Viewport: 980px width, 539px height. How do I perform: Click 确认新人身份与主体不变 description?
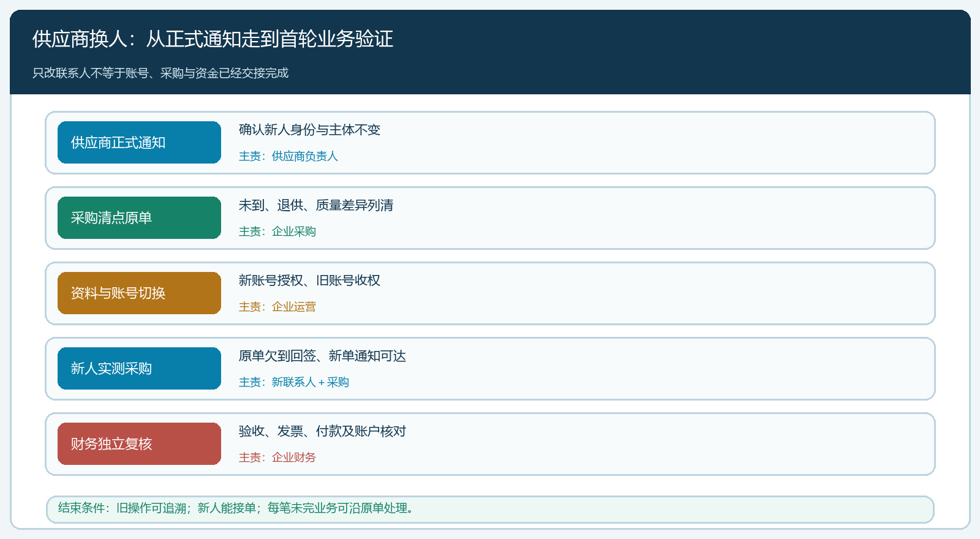pyautogui.click(x=309, y=129)
